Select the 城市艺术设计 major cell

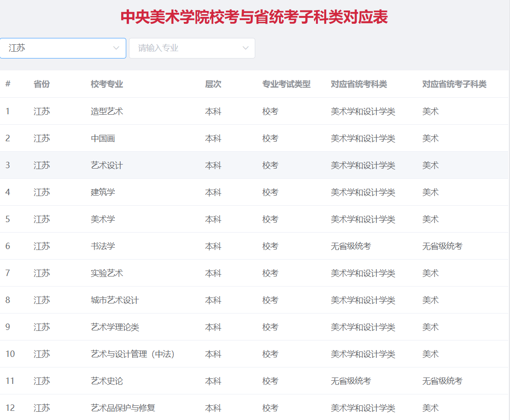pos(115,300)
